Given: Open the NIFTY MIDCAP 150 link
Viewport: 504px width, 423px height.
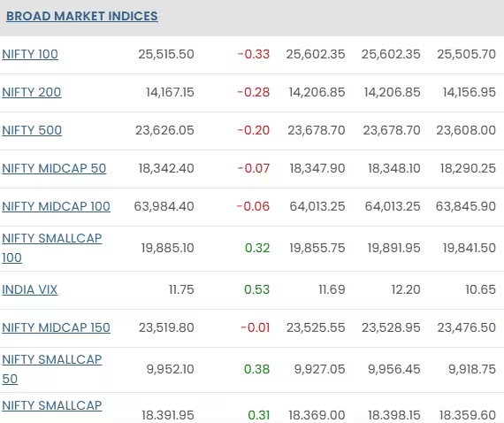Looking at the screenshot, I should click(x=56, y=327).
